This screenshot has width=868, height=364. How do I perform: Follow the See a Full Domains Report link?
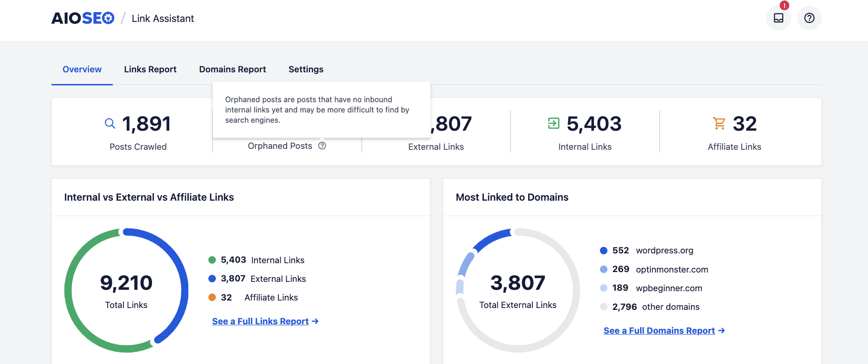pyautogui.click(x=659, y=330)
